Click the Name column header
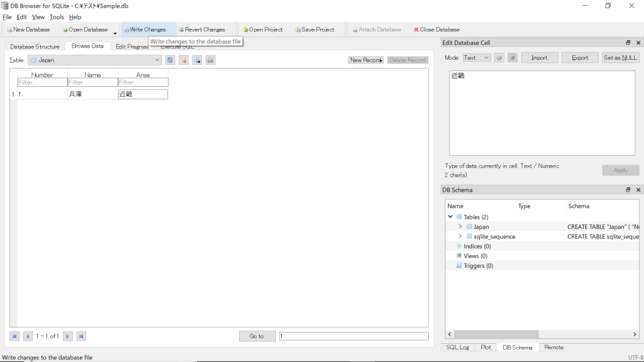The height and width of the screenshot is (362, 644). [93, 75]
